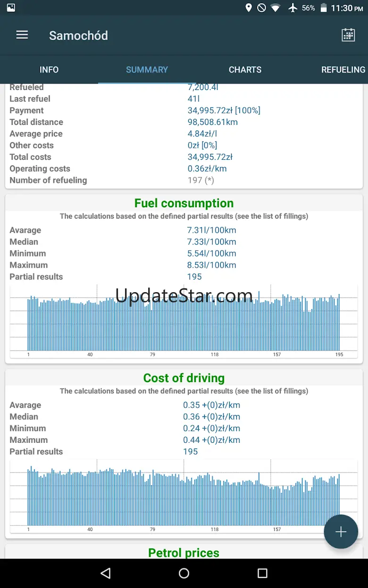Tap the Other costs value 0zł [0%]

coord(202,145)
